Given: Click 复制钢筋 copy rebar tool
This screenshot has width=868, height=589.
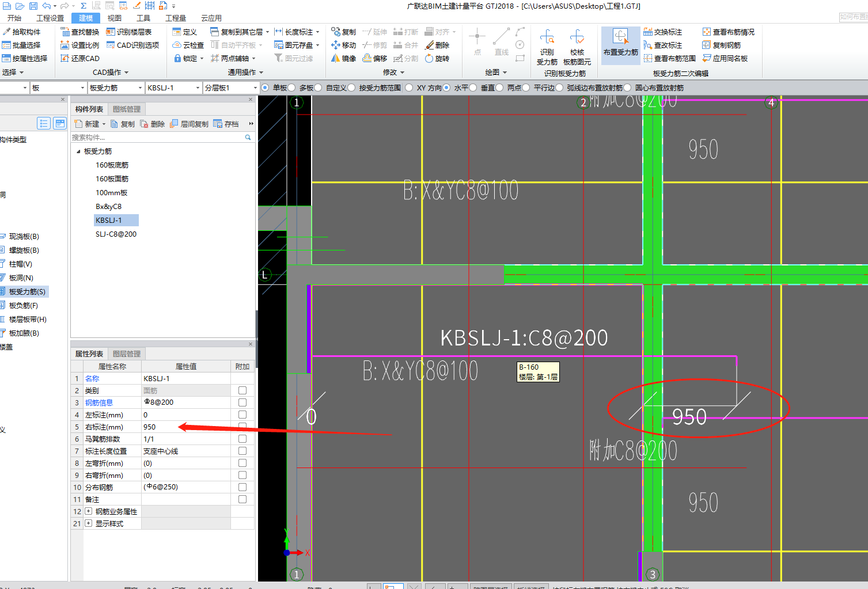Looking at the screenshot, I should coord(722,45).
